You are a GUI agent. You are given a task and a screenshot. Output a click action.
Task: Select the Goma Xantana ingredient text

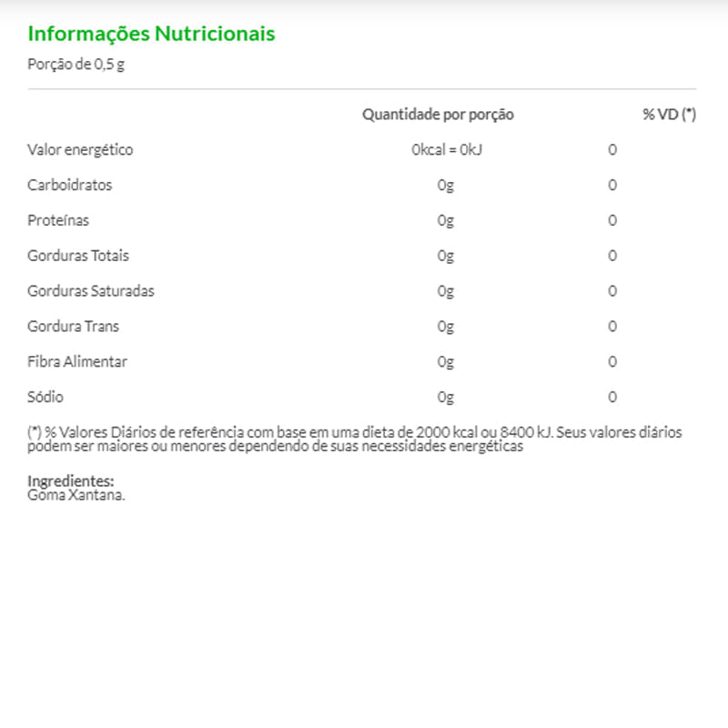coord(76,495)
